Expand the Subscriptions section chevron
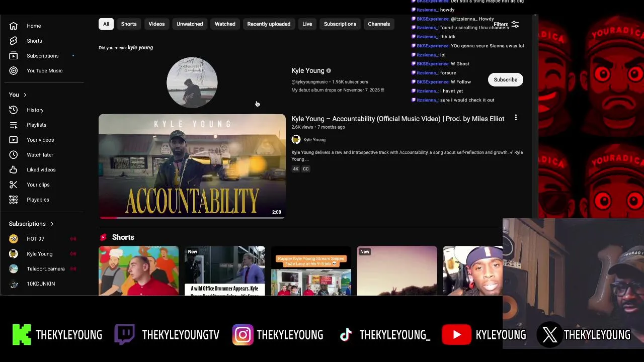This screenshot has width=644, height=362. tap(52, 224)
